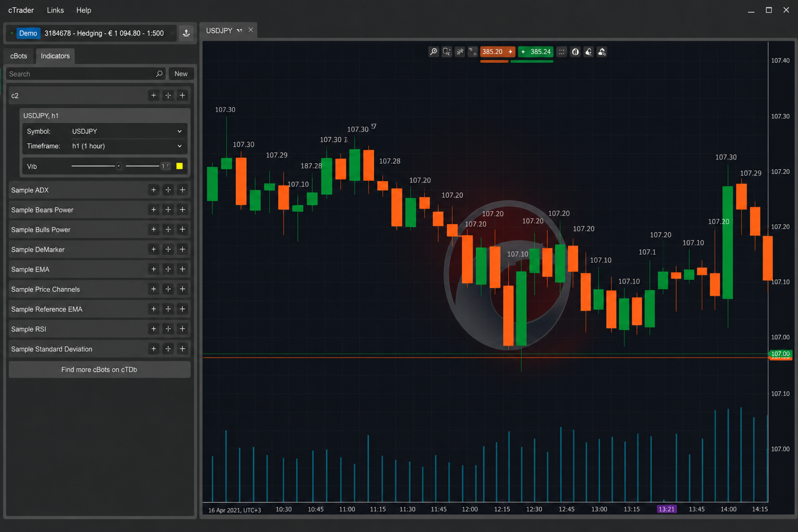Open the Timeframe h1 (1 hour) dropdown

[x=127, y=146]
